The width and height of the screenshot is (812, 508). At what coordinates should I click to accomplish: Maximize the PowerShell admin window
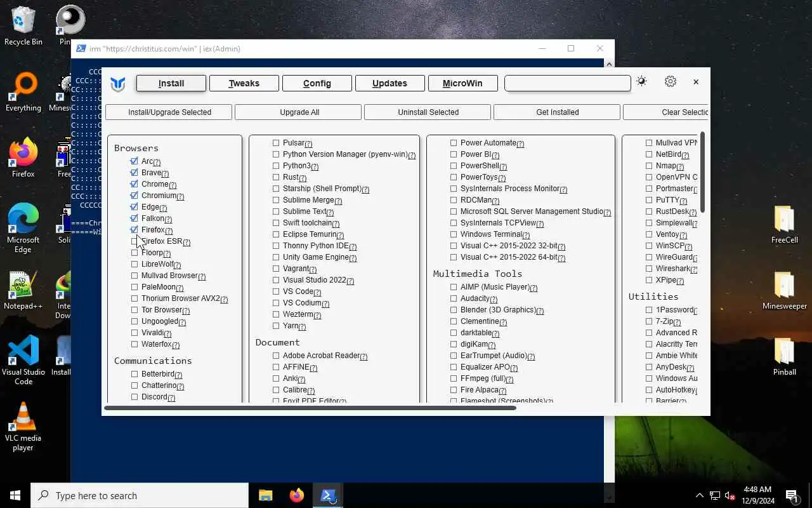(x=571, y=48)
